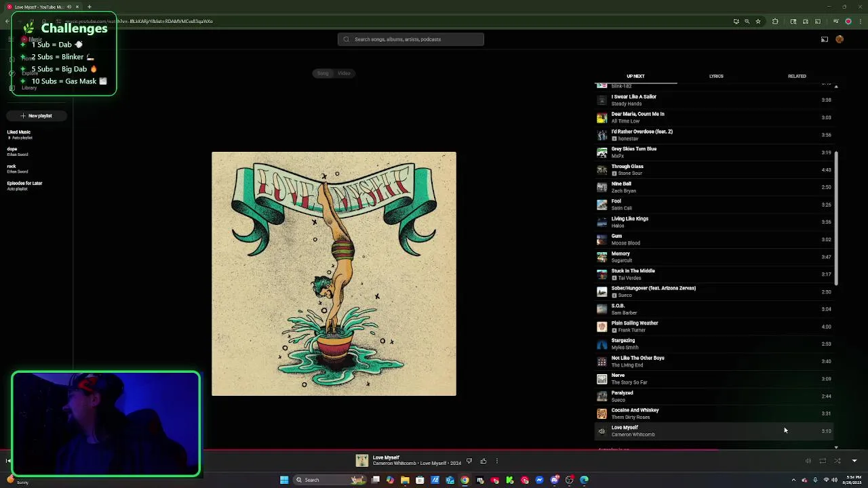868x488 pixels.
Task: Open the three-dot more actions menu in the player bar
Action: coord(496,462)
